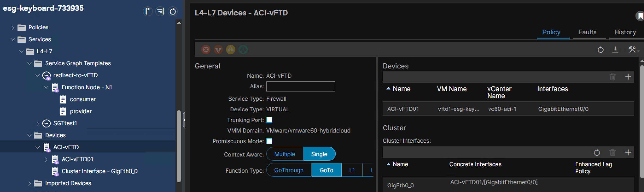Image resolution: width=644 pixels, height=192 pixels.
Task: Delete selected cluster interface
Action: (x=612, y=152)
